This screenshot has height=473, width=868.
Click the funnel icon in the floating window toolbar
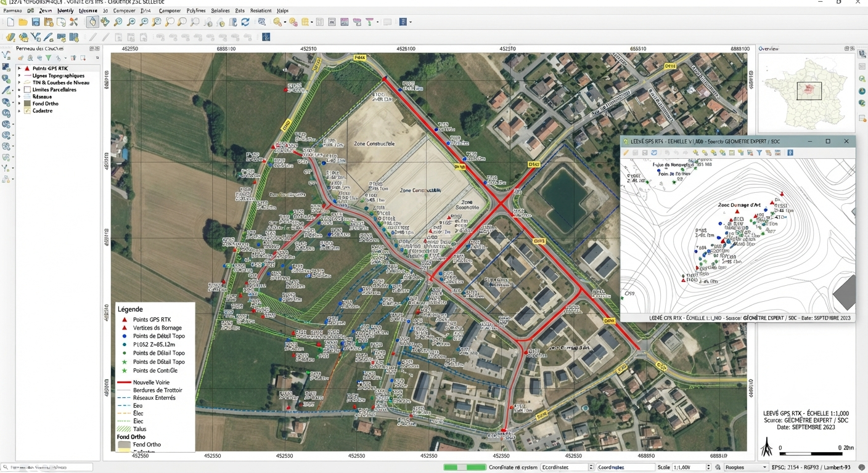point(759,153)
